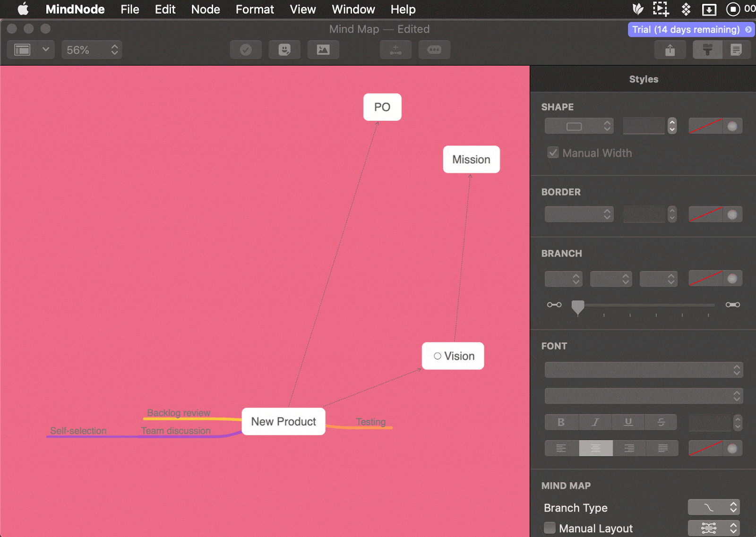The image size is (756, 537).
Task: Click the add task checkmark icon
Action: coord(246,50)
